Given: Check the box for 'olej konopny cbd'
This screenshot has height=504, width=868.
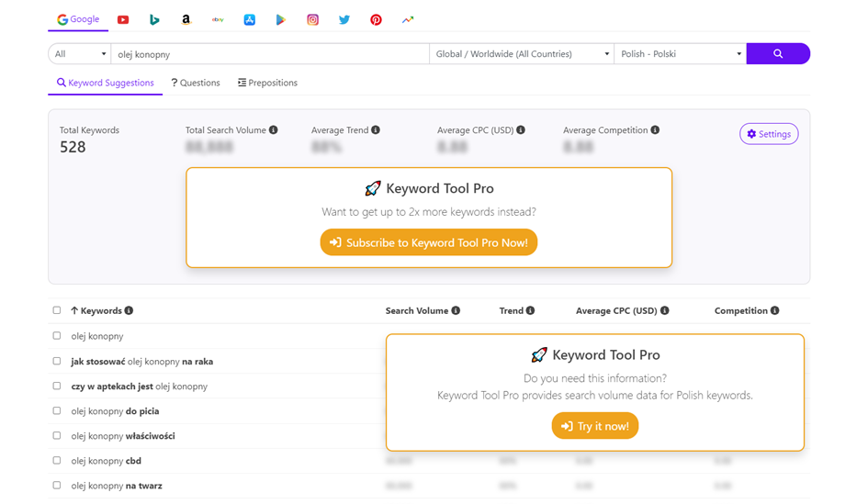Looking at the screenshot, I should pyautogui.click(x=57, y=461).
